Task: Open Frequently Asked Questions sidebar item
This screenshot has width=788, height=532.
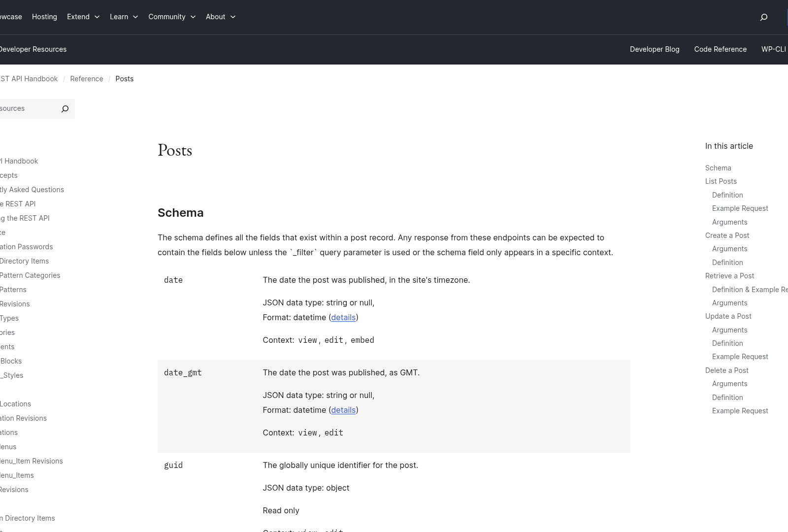Action: pyautogui.click(x=32, y=190)
